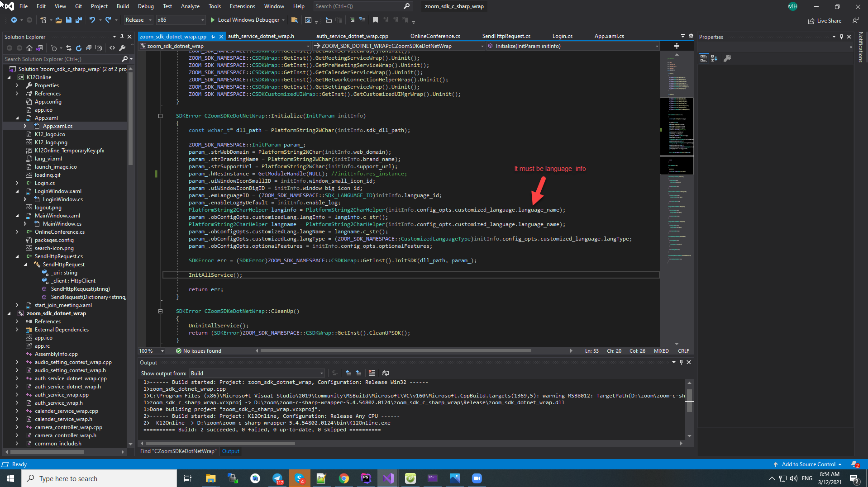Screen dimensions: 868x487
Task: Toggle word wrap in the Output panel
Action: tap(386, 373)
